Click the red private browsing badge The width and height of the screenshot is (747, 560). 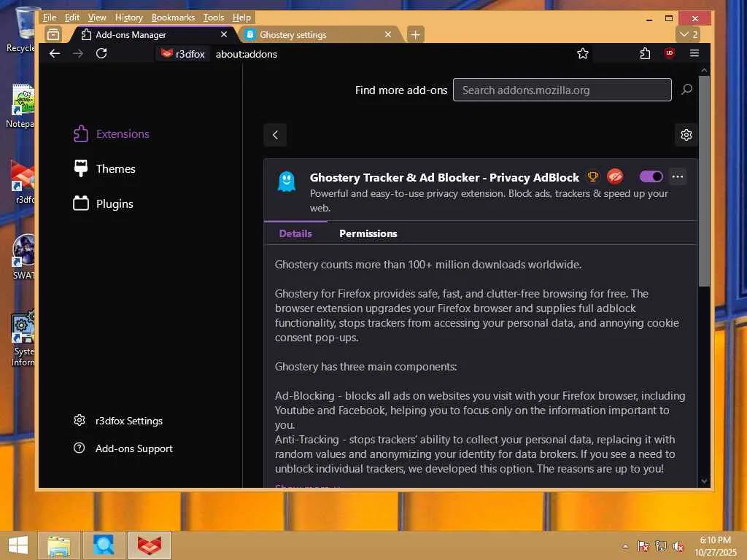(615, 177)
